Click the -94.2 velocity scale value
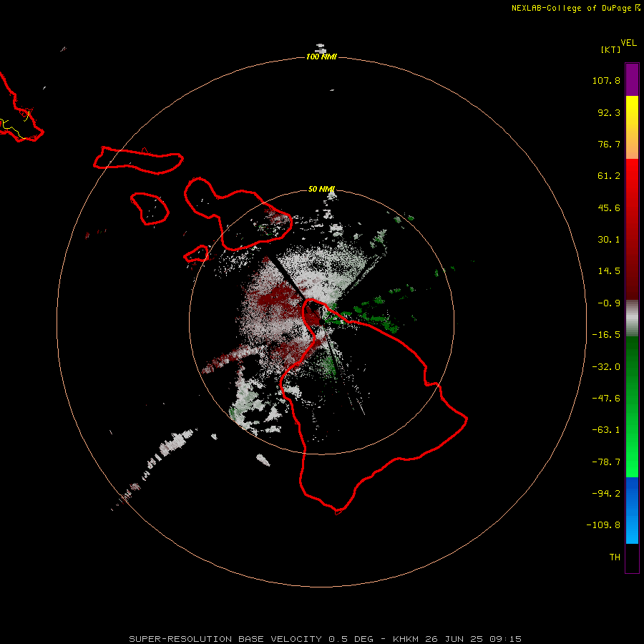The height and width of the screenshot is (644, 644). [x=606, y=494]
